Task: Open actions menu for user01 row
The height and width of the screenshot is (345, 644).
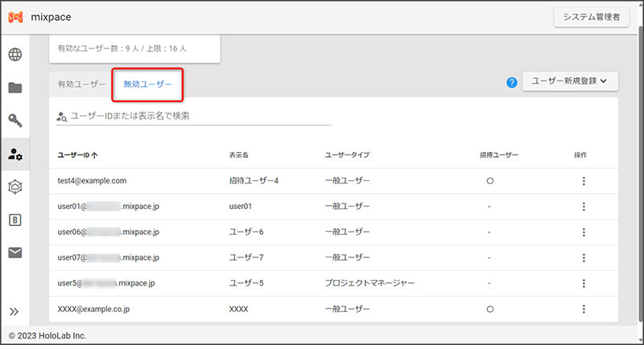Action: [584, 207]
